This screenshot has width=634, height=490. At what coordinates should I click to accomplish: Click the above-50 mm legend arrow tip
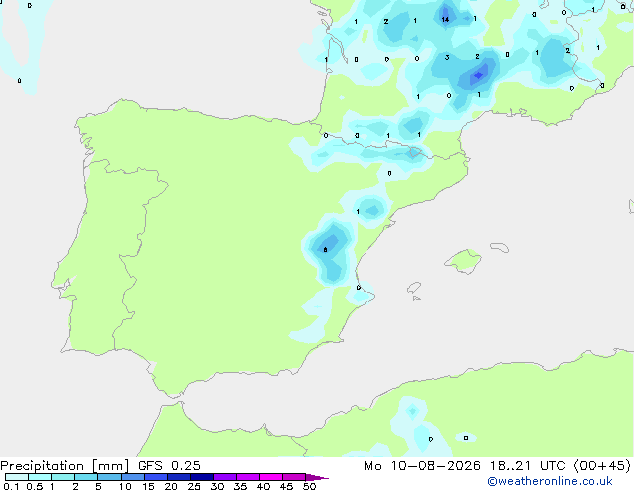tap(317, 477)
